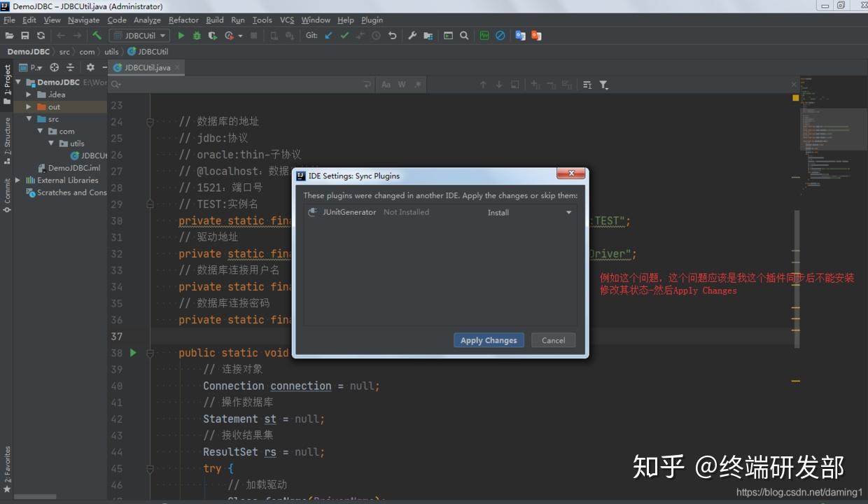This screenshot has width=868, height=504.
Task: Expand External Libraries node
Action: [x=19, y=180]
